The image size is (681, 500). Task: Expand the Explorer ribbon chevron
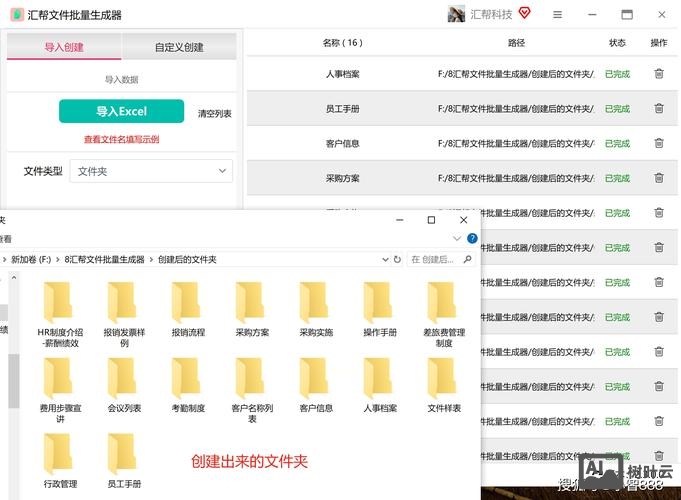pyautogui.click(x=456, y=238)
